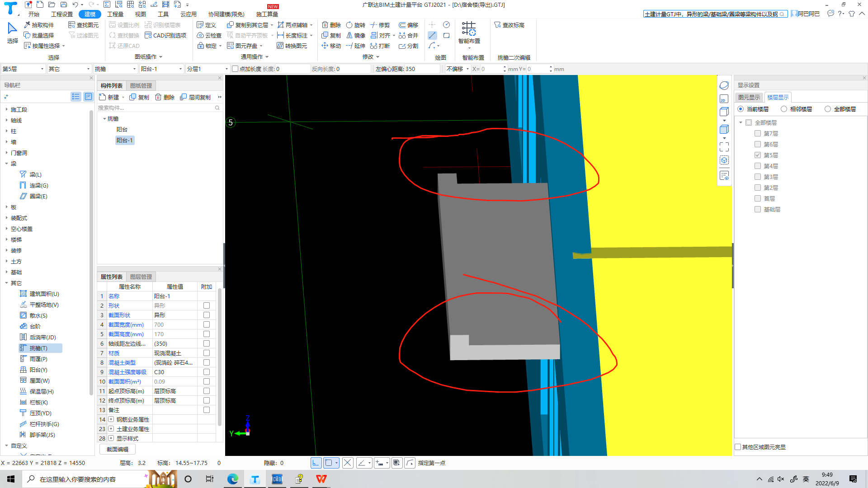Click the 截面编辑 button

pos(118,449)
